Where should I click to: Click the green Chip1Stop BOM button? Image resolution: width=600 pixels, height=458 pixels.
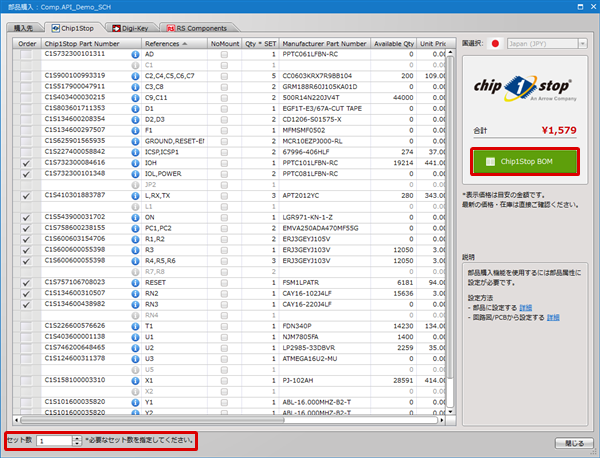(x=525, y=161)
